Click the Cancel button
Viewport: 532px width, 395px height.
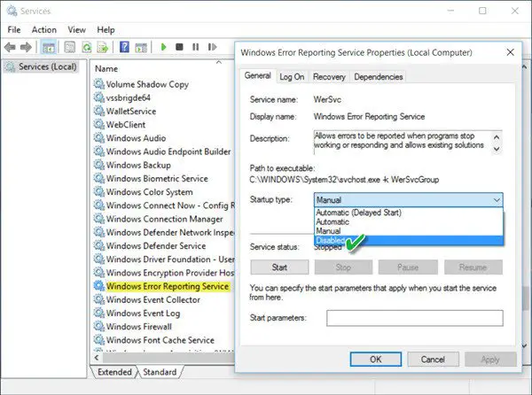coord(433,359)
